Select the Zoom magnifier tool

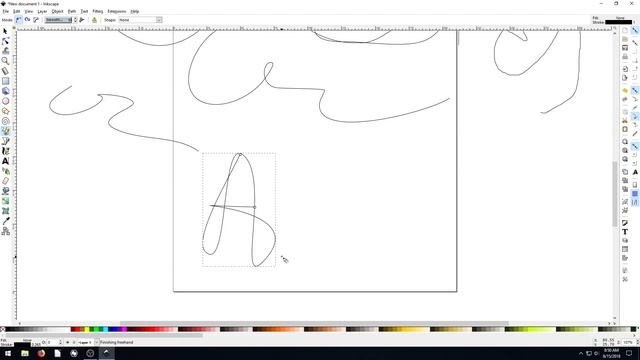tap(5, 61)
